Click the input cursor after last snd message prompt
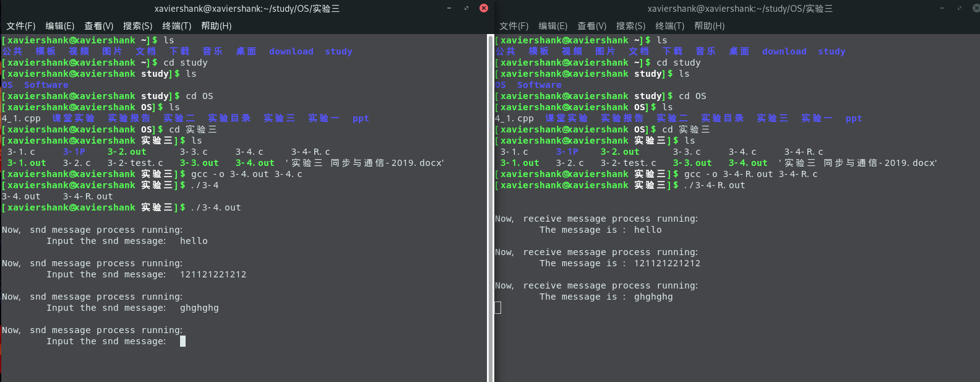 click(183, 341)
